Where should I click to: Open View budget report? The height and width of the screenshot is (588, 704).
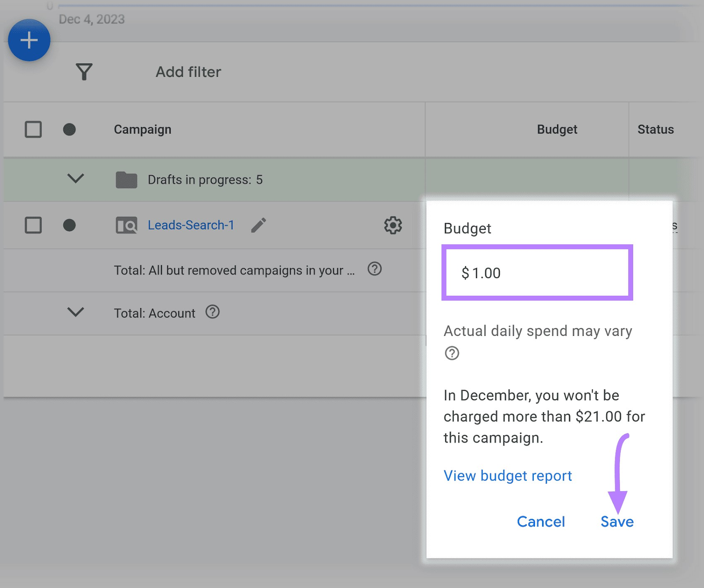coord(507,475)
